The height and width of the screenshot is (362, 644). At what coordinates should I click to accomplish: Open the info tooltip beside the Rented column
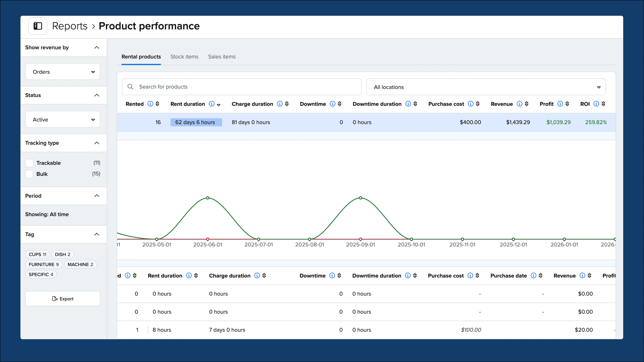coord(150,104)
